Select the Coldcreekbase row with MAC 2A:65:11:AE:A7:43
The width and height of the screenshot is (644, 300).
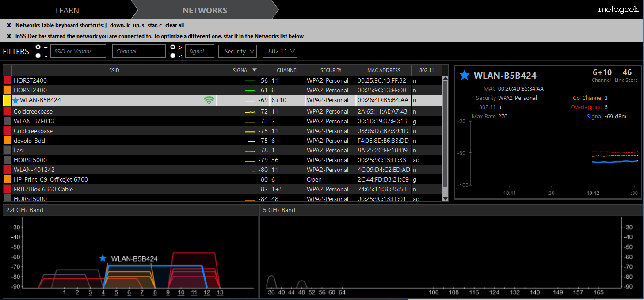[222, 111]
